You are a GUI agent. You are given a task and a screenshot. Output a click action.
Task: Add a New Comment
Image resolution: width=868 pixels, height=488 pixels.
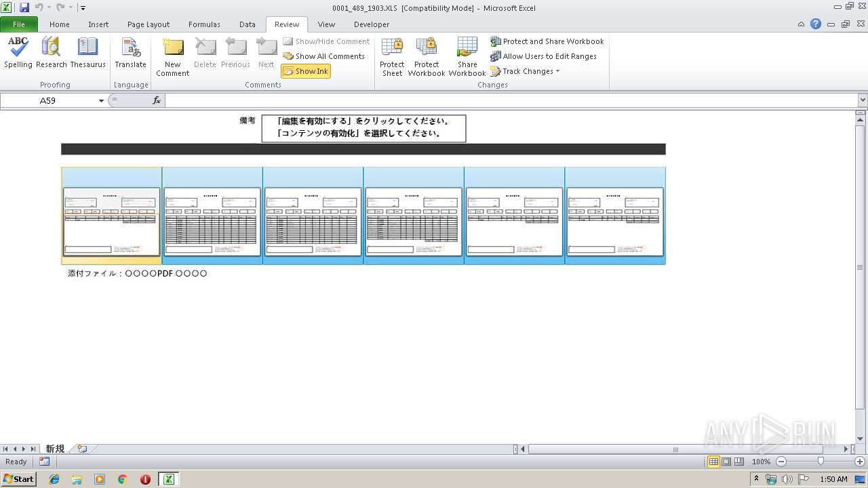(173, 57)
